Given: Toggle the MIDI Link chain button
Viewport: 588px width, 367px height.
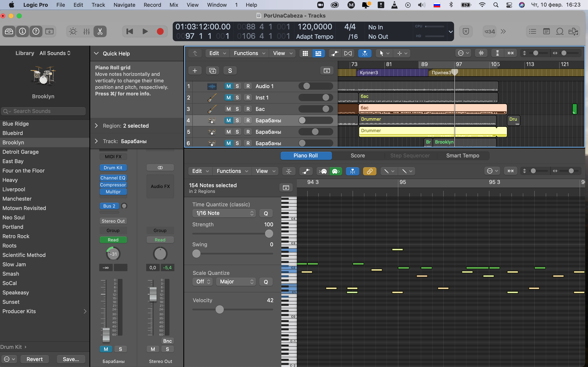Looking at the screenshot, I should pos(370,171).
